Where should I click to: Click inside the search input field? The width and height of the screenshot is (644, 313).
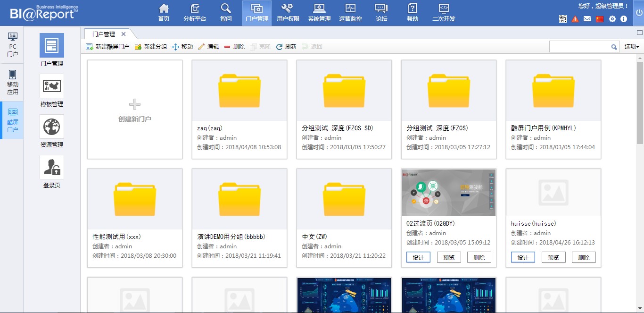tap(580, 47)
